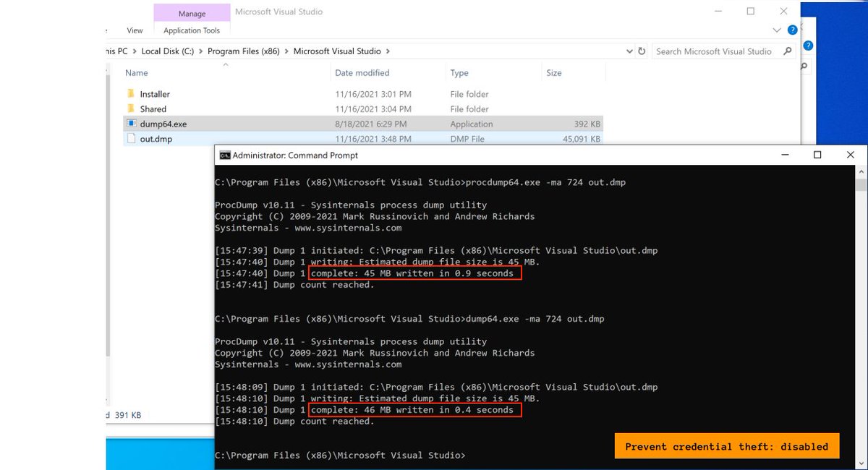Click the Command Prompt title bar icon
The width and height of the screenshot is (868, 470).
coord(225,155)
